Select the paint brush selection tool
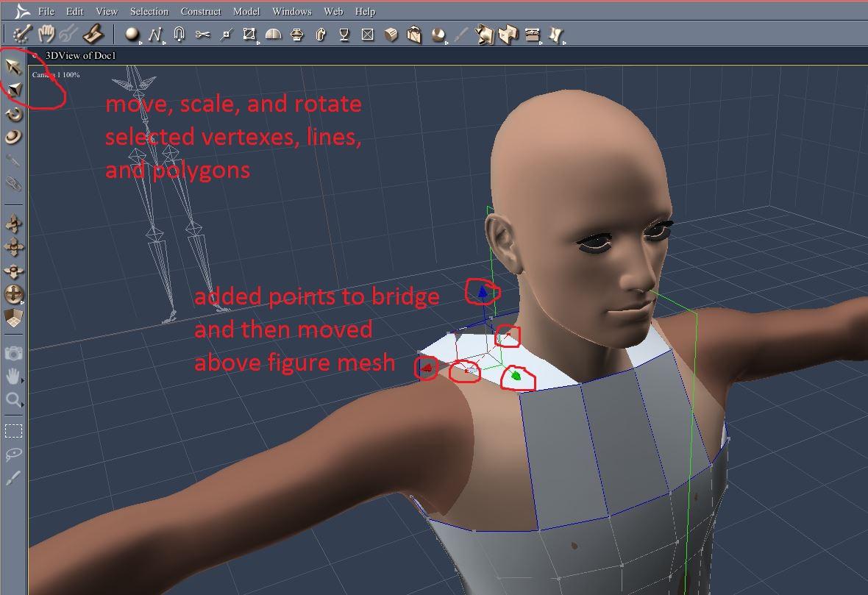 pyautogui.click(x=13, y=478)
